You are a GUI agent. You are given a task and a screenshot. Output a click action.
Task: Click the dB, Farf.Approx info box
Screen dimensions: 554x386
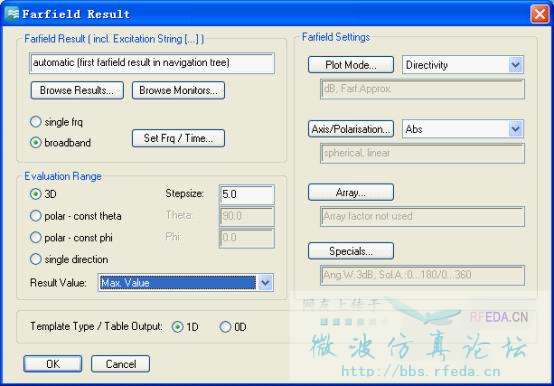[x=422, y=89]
